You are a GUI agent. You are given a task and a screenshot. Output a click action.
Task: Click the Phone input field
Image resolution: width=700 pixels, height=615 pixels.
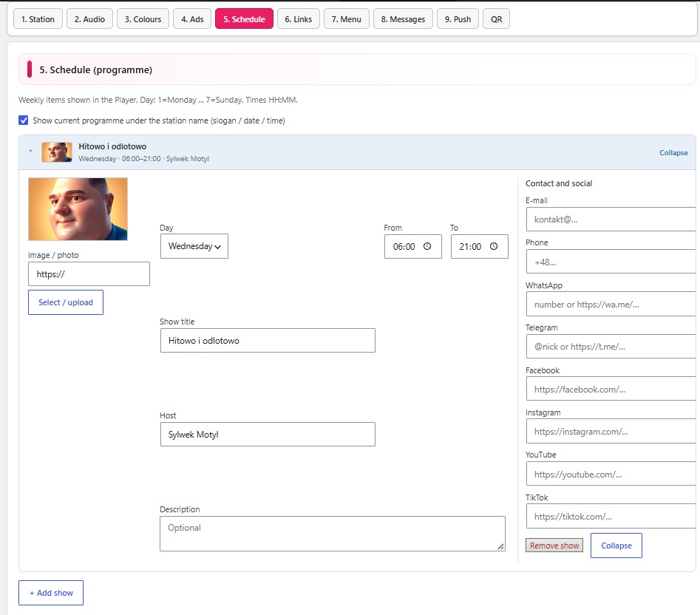(x=611, y=262)
